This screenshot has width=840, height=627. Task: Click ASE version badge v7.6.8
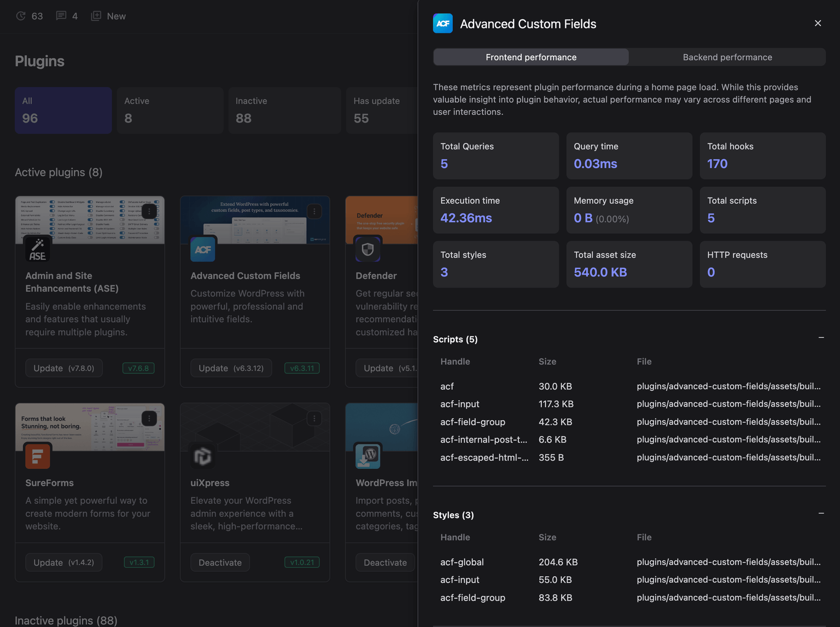138,368
